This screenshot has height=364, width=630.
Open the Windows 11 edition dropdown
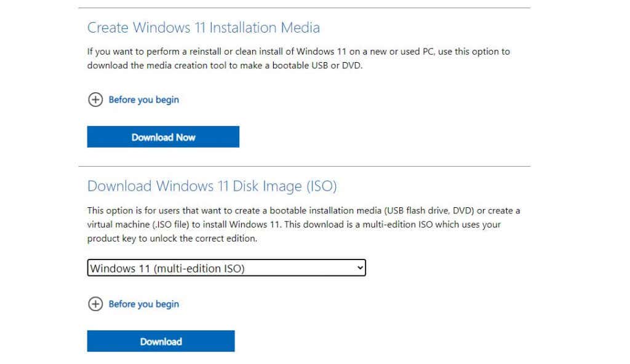tap(226, 267)
